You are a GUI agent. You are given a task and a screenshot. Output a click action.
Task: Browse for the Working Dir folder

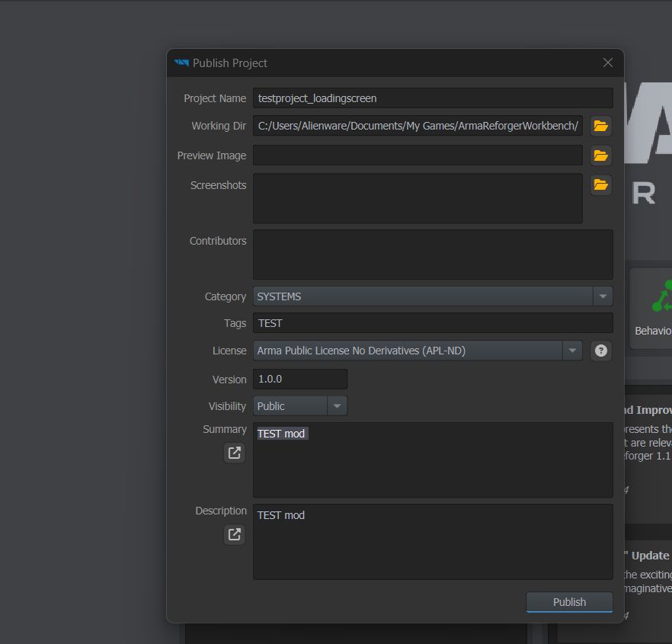point(600,126)
